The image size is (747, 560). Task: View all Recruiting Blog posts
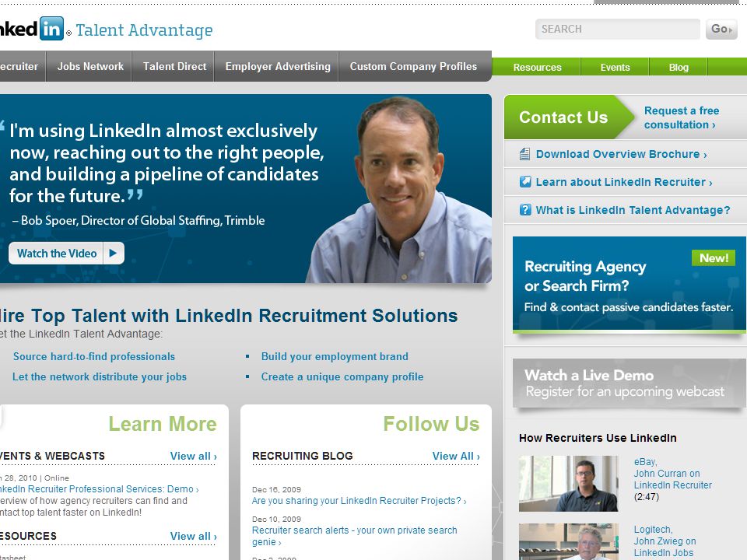coord(456,457)
